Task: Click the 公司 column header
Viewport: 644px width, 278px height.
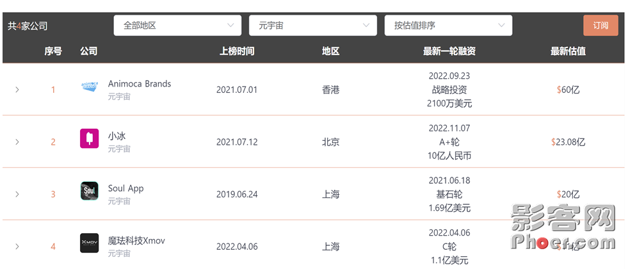Action: point(89,51)
